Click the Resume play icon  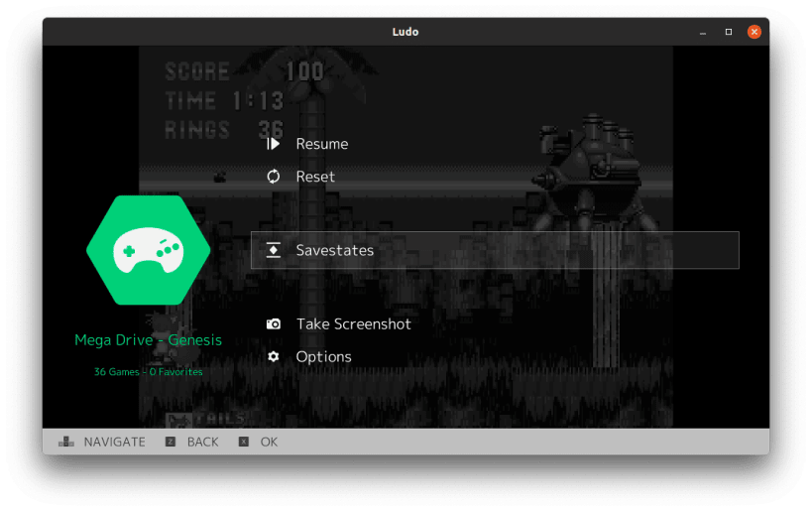273,144
